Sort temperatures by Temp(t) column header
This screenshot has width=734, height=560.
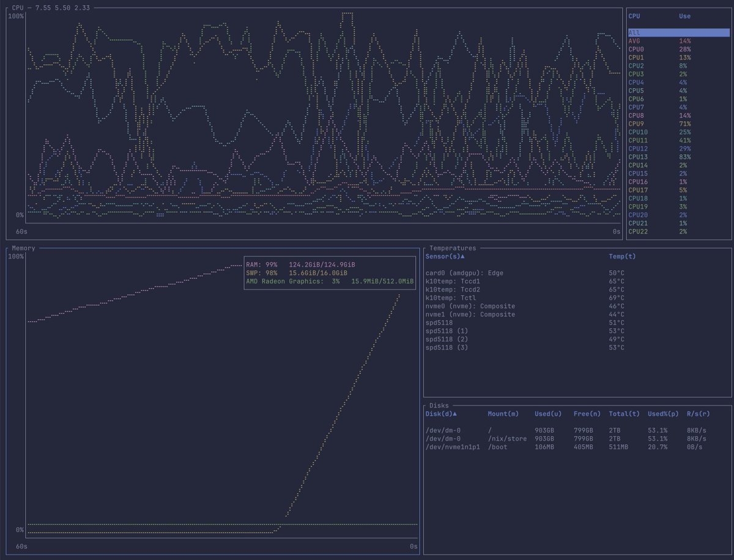tap(622, 256)
